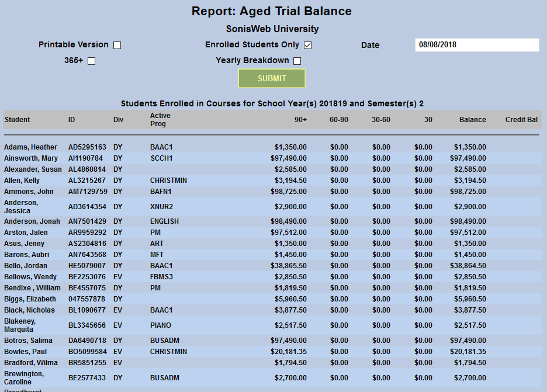Click the 30-60 column header
547x392 pixels.
point(381,119)
